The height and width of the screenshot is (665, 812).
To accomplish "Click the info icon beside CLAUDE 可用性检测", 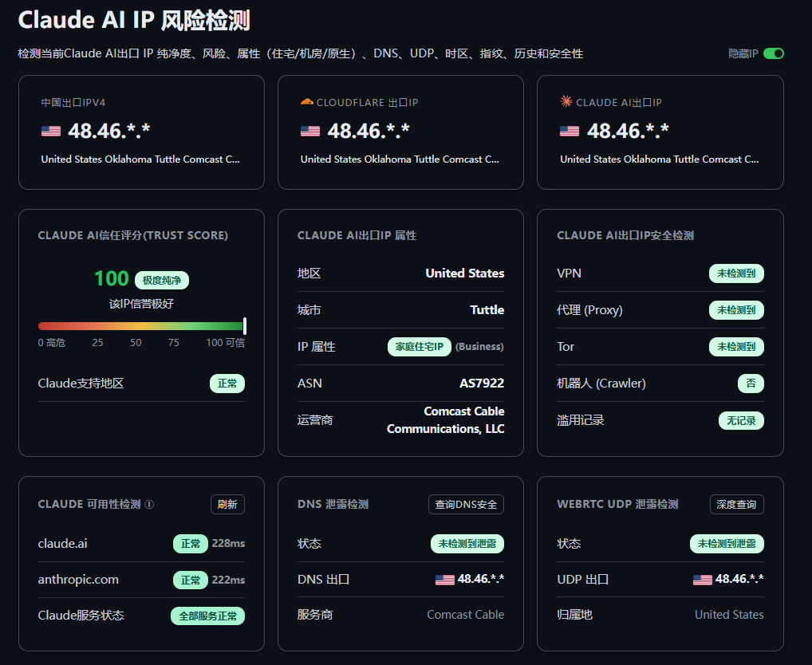I will tap(149, 504).
